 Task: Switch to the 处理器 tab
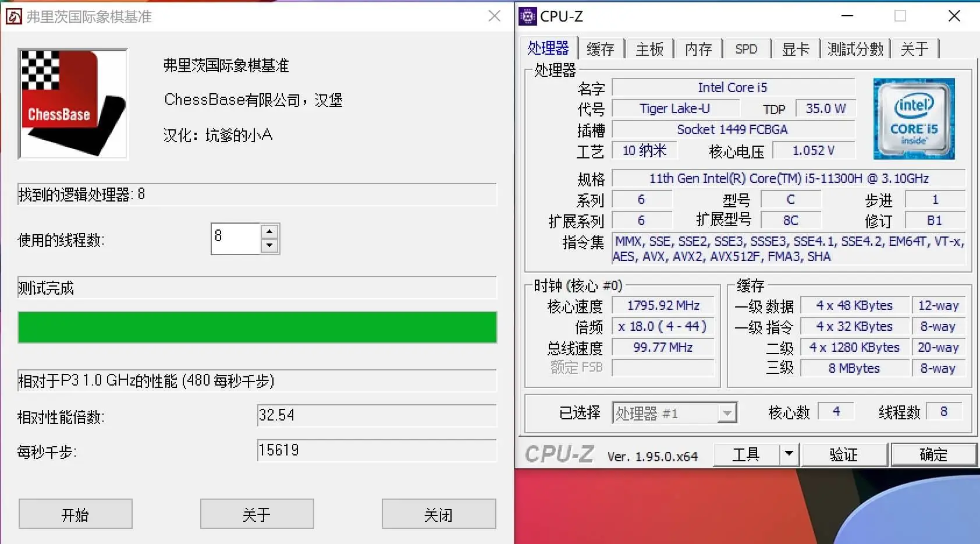(548, 48)
